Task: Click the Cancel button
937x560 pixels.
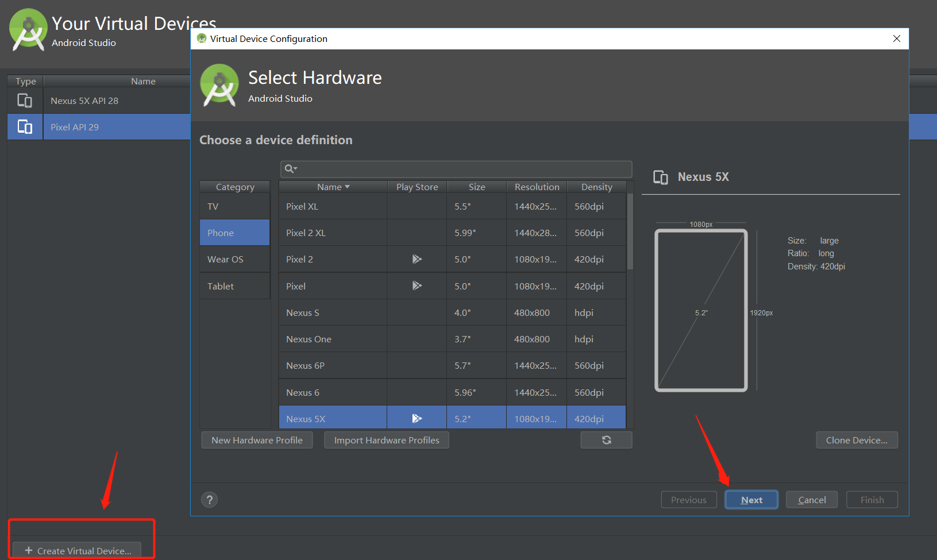Action: 812,500
